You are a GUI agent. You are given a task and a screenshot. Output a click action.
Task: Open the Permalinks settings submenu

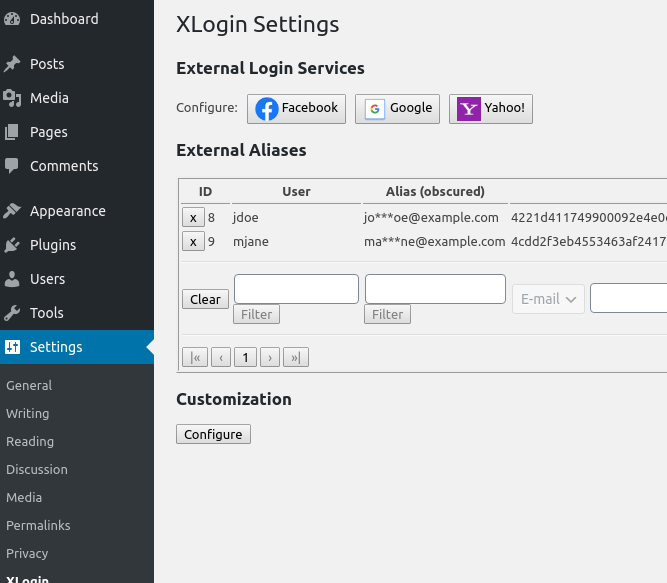point(38,525)
